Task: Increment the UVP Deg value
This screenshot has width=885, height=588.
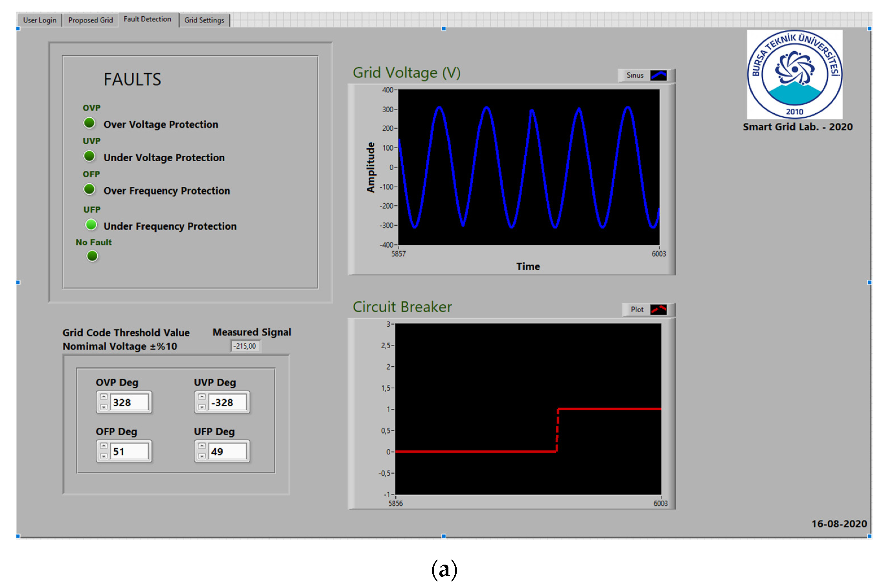Action: tap(202, 397)
